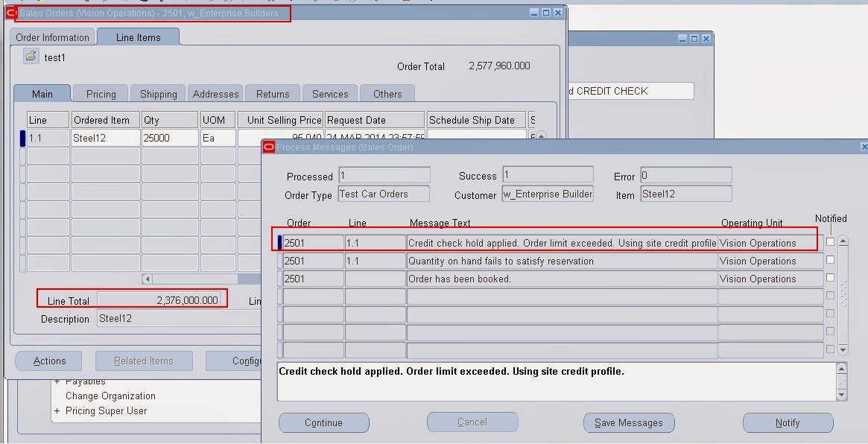Click the Qty field showing 25000

pyautogui.click(x=169, y=138)
